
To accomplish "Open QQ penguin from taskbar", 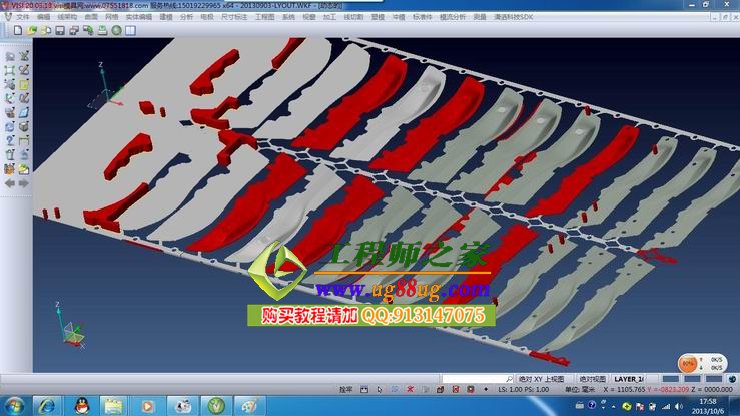I will [x=82, y=406].
